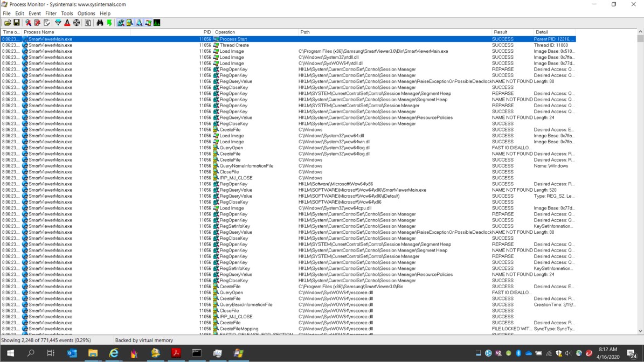Open the volume speaker tray icon
This screenshot has height=362, width=644.
point(569,353)
